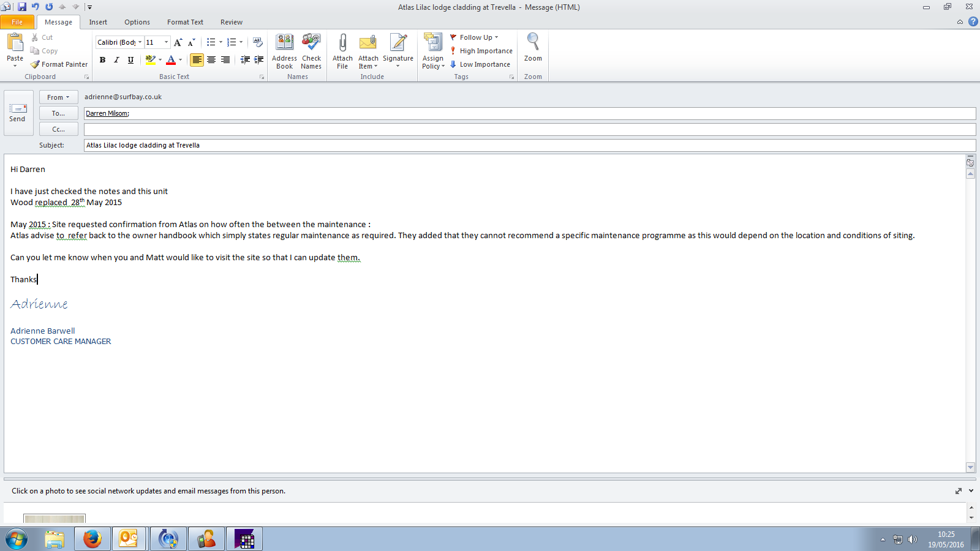Undo the last action
Image resolution: width=980 pixels, height=551 pixels.
pyautogui.click(x=36, y=7)
